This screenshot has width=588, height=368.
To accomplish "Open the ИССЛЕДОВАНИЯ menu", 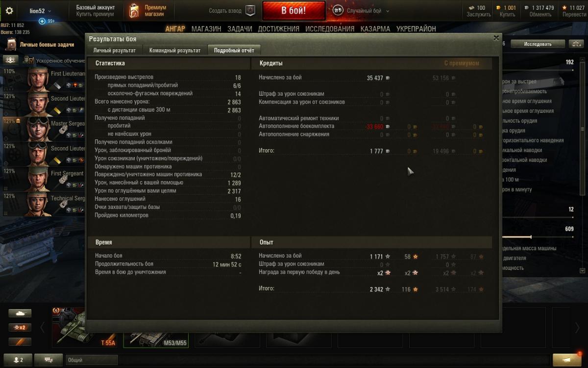I will coord(330,29).
